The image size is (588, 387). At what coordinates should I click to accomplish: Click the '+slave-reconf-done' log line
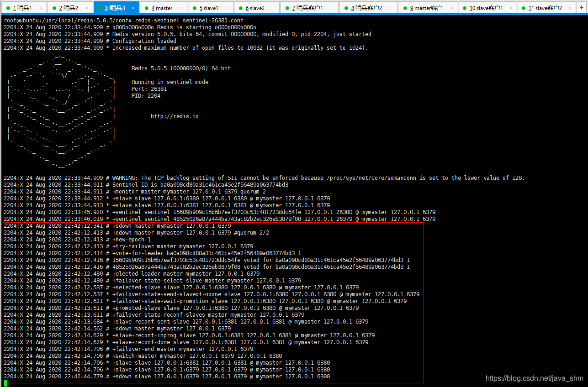[x=186, y=342]
